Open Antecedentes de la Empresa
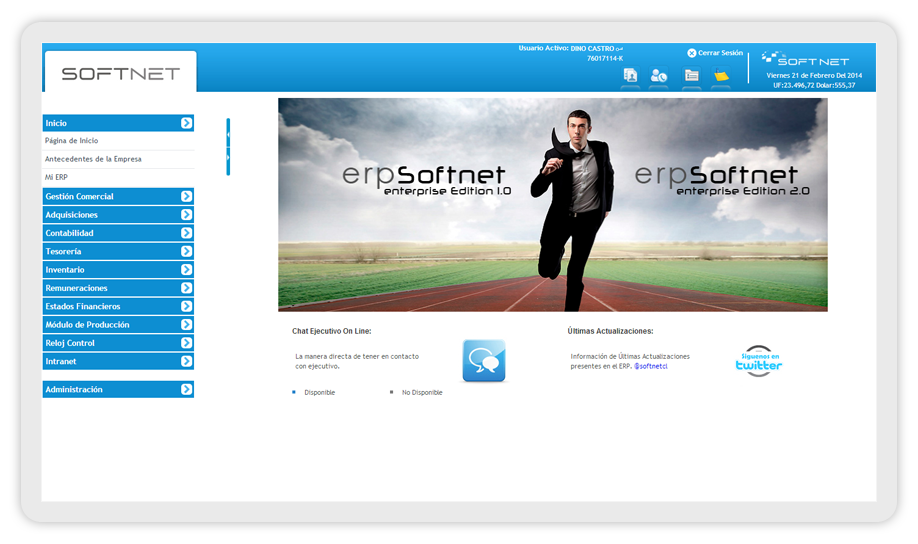This screenshot has width=918, height=544. (x=93, y=159)
